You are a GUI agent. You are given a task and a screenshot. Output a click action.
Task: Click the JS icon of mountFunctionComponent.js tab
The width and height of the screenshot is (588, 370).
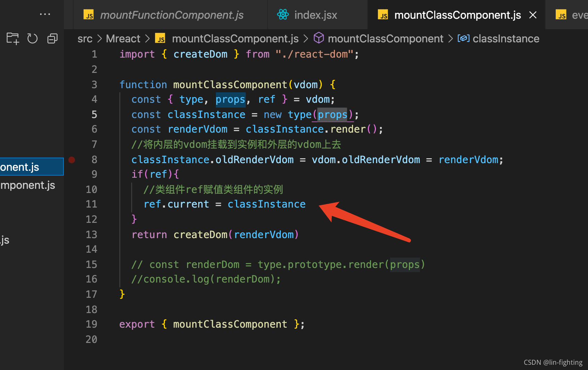click(x=89, y=15)
